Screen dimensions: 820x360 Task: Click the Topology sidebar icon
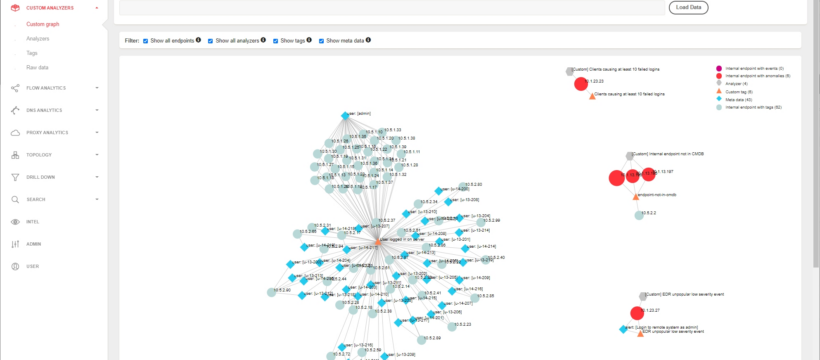(15, 155)
